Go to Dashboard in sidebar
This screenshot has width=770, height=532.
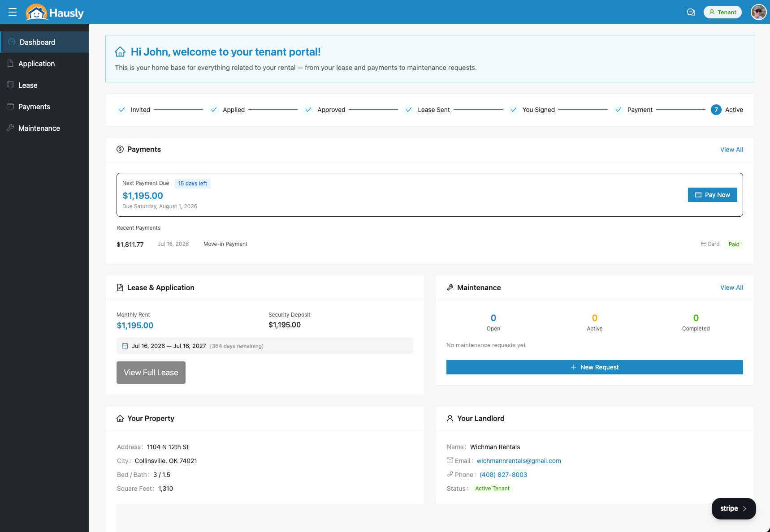pyautogui.click(x=45, y=42)
